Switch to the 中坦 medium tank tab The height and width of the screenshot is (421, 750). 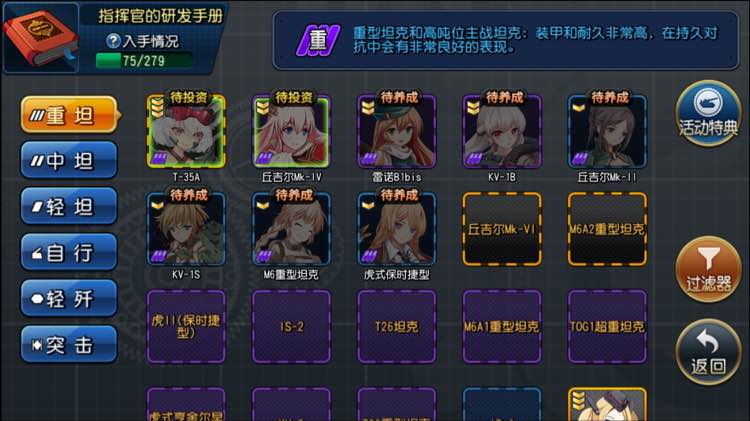tap(69, 160)
